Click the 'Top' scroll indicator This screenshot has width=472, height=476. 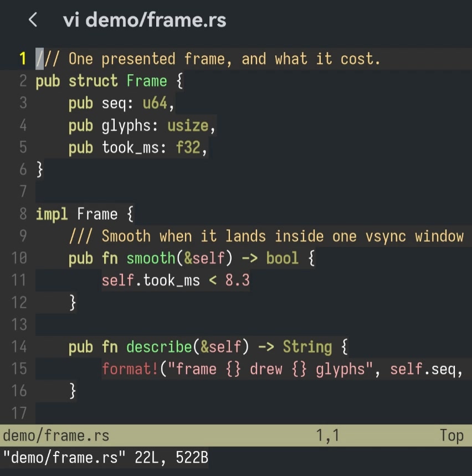[x=452, y=436]
